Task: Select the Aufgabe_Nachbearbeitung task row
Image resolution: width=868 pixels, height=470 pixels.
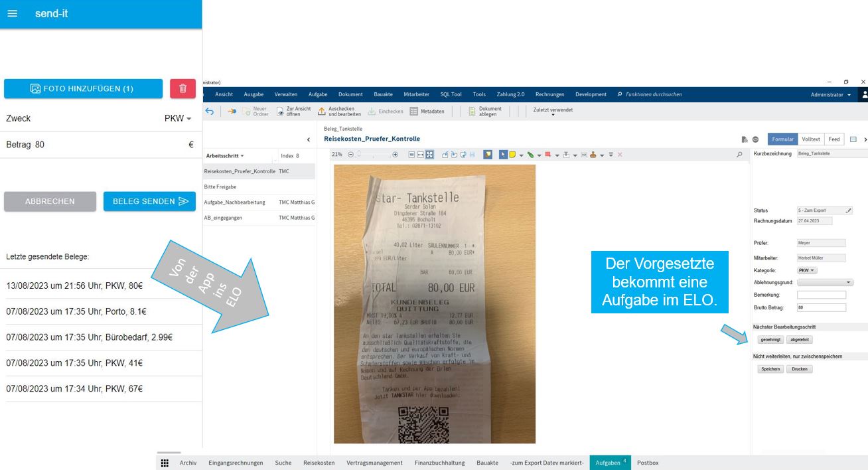Action: [x=259, y=202]
